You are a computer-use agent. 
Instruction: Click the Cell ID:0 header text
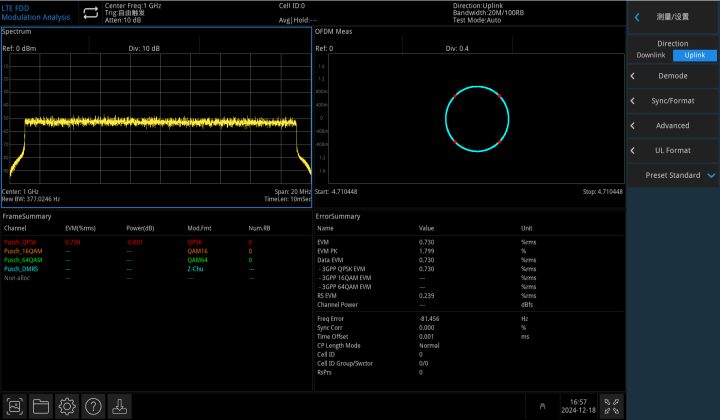[292, 6]
